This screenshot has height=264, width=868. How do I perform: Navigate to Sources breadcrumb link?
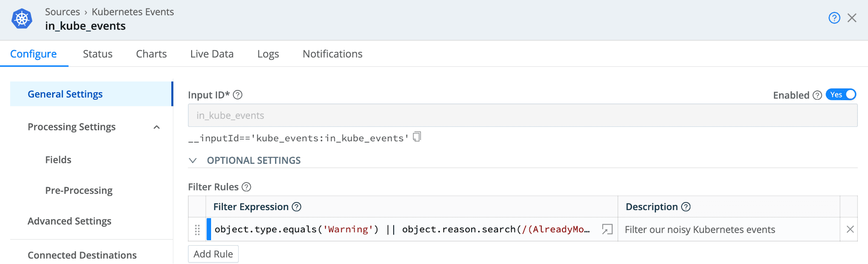(x=62, y=12)
